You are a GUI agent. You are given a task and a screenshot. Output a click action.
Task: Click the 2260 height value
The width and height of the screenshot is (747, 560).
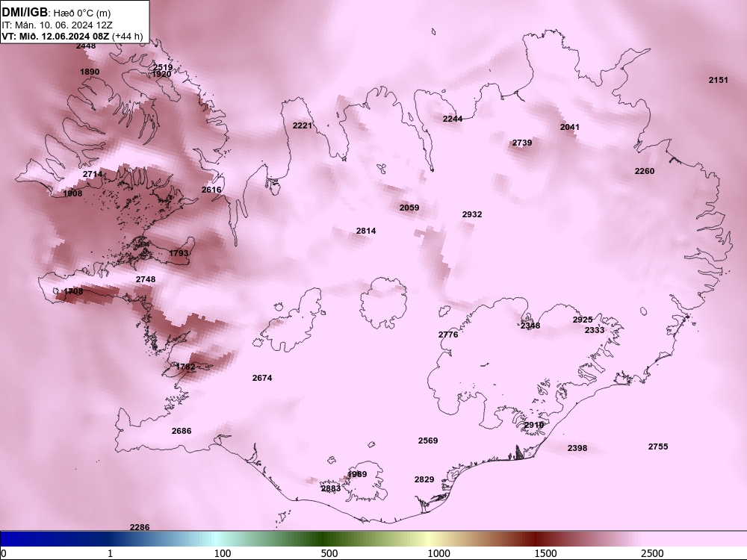coord(645,172)
